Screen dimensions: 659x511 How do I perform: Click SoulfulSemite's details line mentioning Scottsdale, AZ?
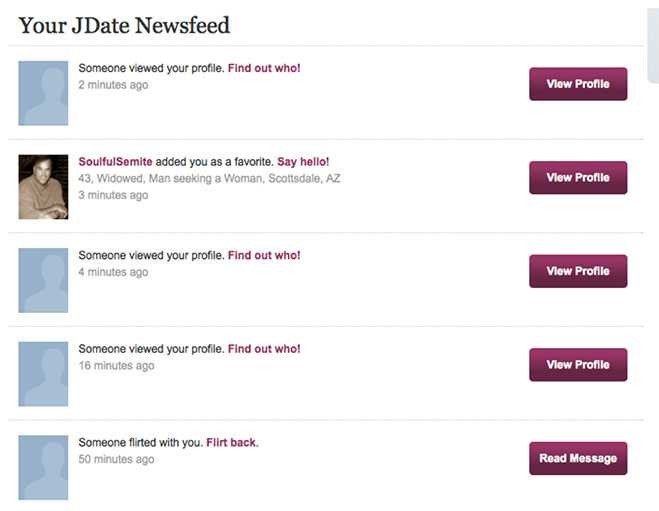pos(209,179)
